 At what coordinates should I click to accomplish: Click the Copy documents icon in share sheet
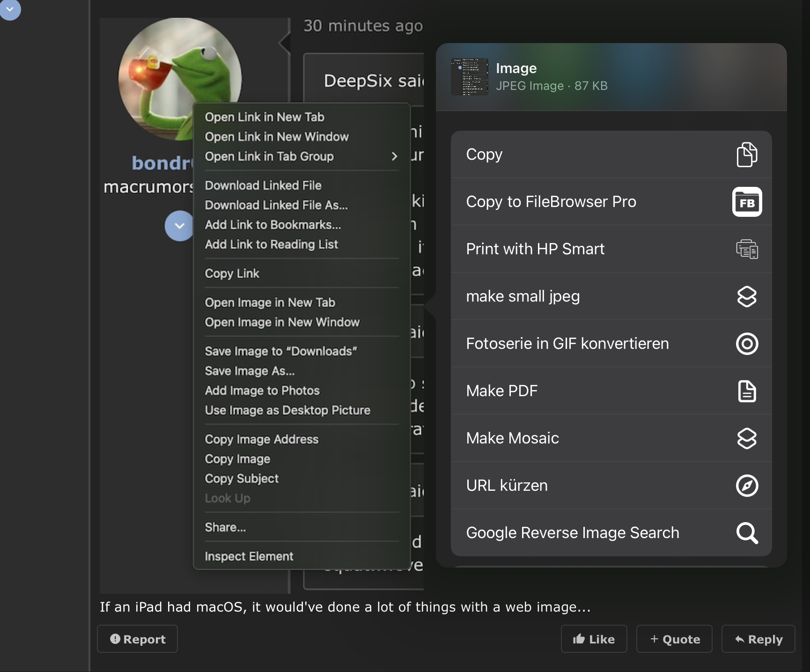(x=747, y=155)
